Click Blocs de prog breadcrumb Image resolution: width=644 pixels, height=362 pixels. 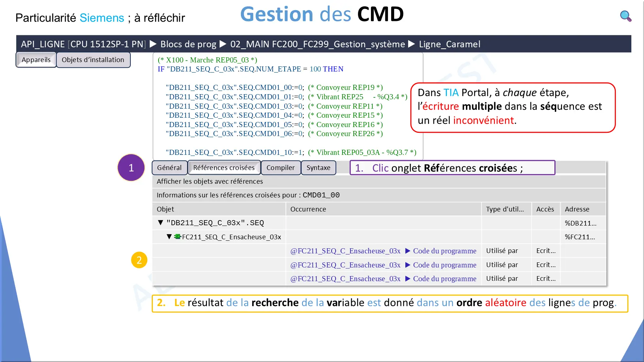(x=188, y=44)
